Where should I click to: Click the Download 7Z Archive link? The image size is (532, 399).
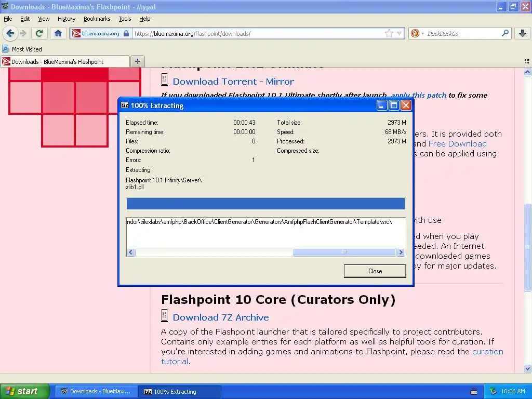point(221,317)
